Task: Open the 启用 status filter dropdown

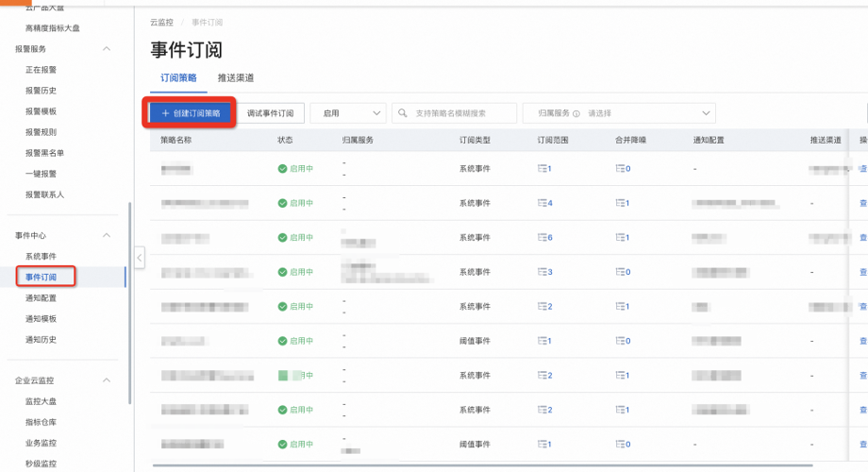Action: coord(347,113)
